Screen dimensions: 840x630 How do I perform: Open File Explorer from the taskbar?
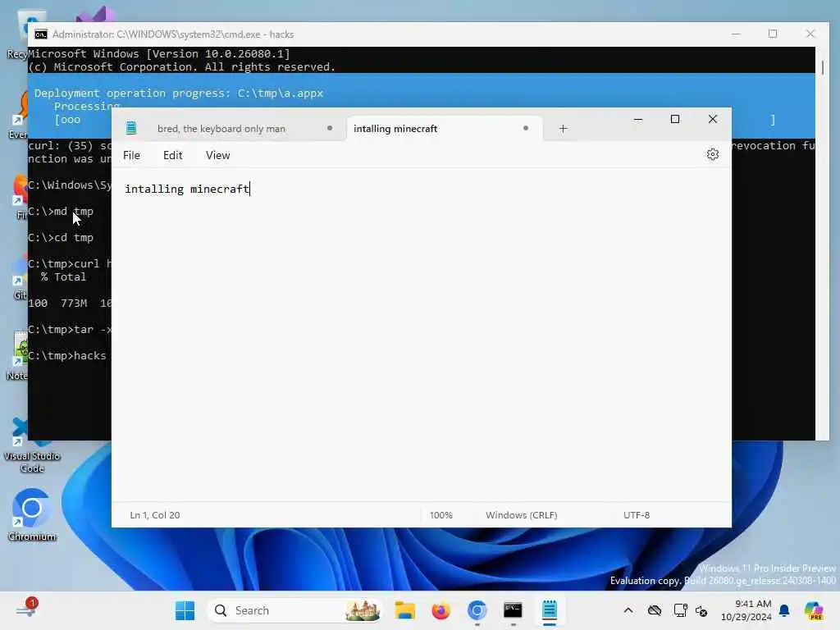pyautogui.click(x=404, y=610)
